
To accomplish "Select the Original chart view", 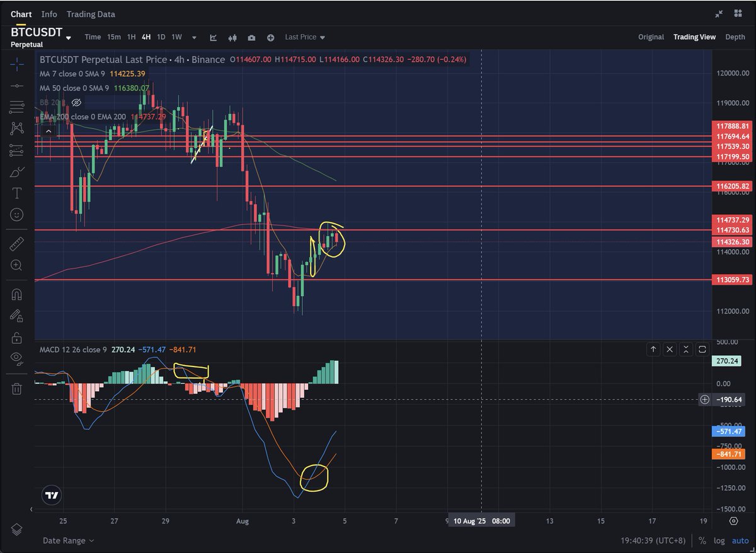I will click(651, 37).
